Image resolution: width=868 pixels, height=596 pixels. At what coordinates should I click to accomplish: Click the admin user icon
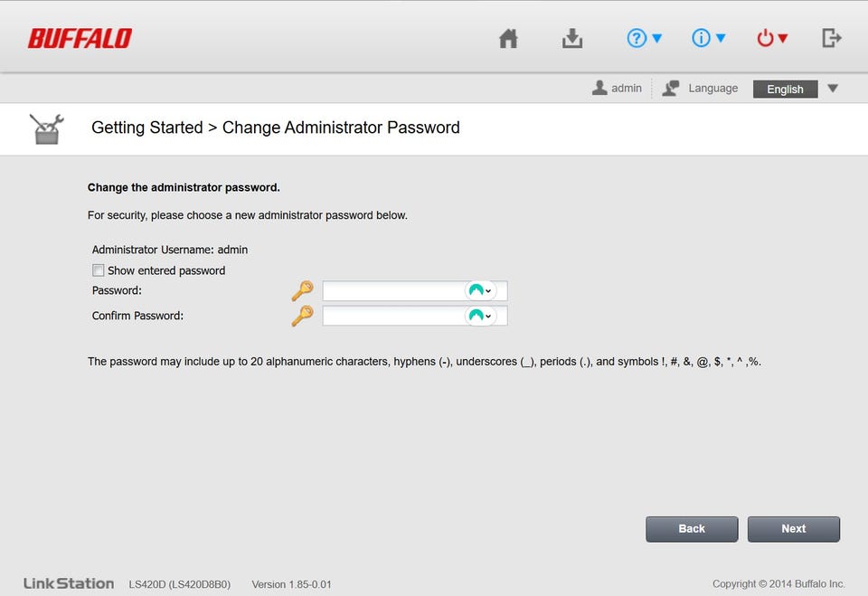click(599, 88)
